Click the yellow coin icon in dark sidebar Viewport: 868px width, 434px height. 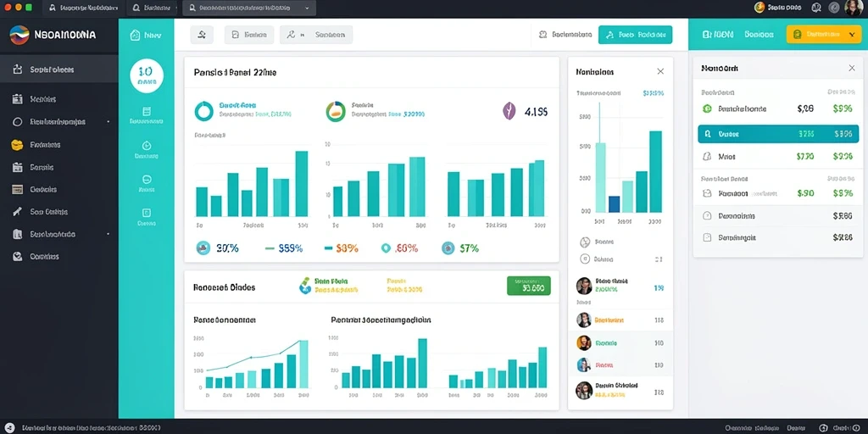[17, 145]
